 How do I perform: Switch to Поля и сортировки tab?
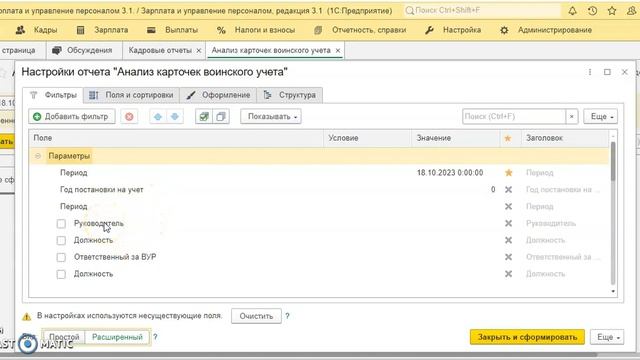(131, 95)
